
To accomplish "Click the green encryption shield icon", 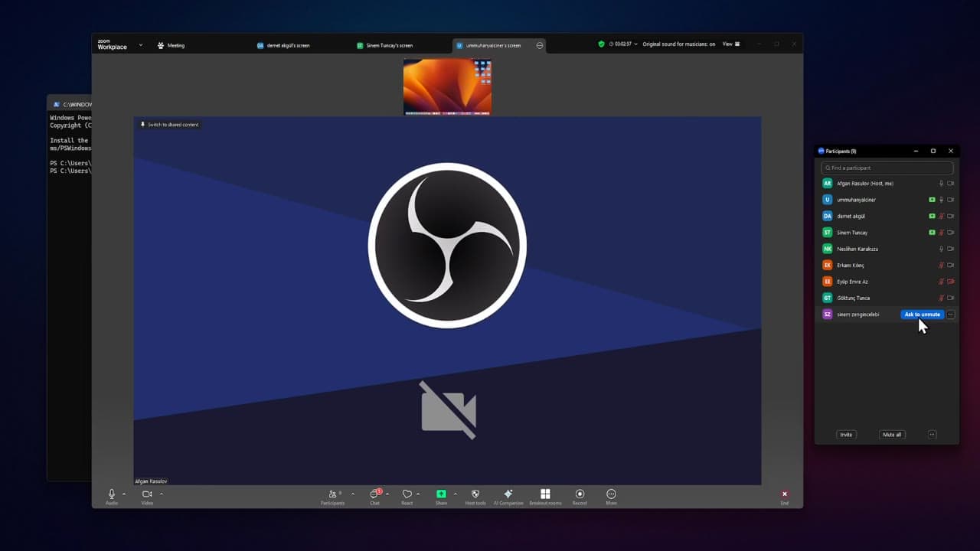I will pyautogui.click(x=602, y=44).
